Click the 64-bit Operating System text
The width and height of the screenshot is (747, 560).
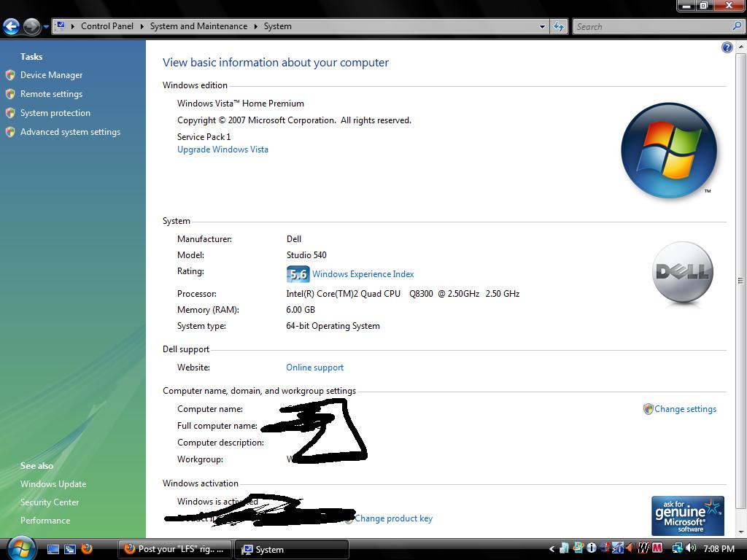click(x=333, y=326)
